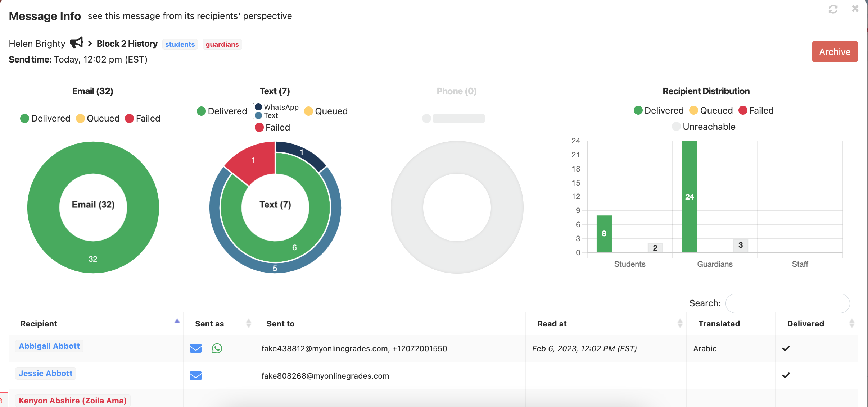This screenshot has height=407, width=868.
Task: Click Abbigail Abbott's delivered checkmark
Action: [786, 348]
